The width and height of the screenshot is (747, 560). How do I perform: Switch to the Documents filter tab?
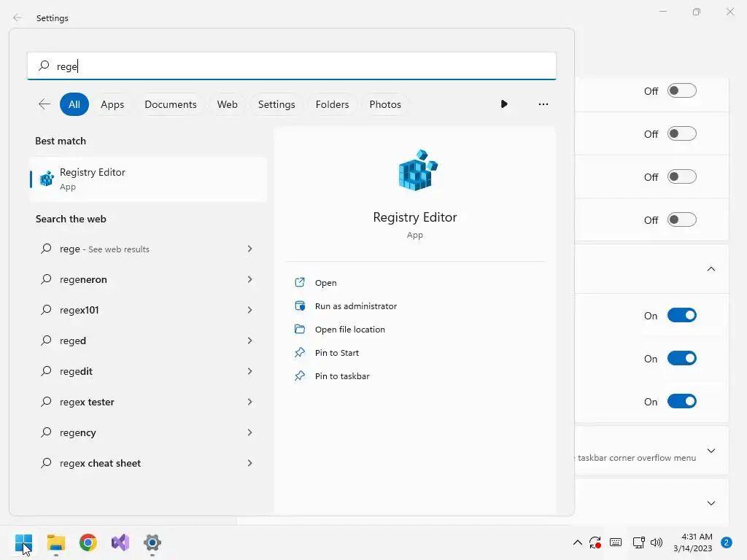coord(171,104)
